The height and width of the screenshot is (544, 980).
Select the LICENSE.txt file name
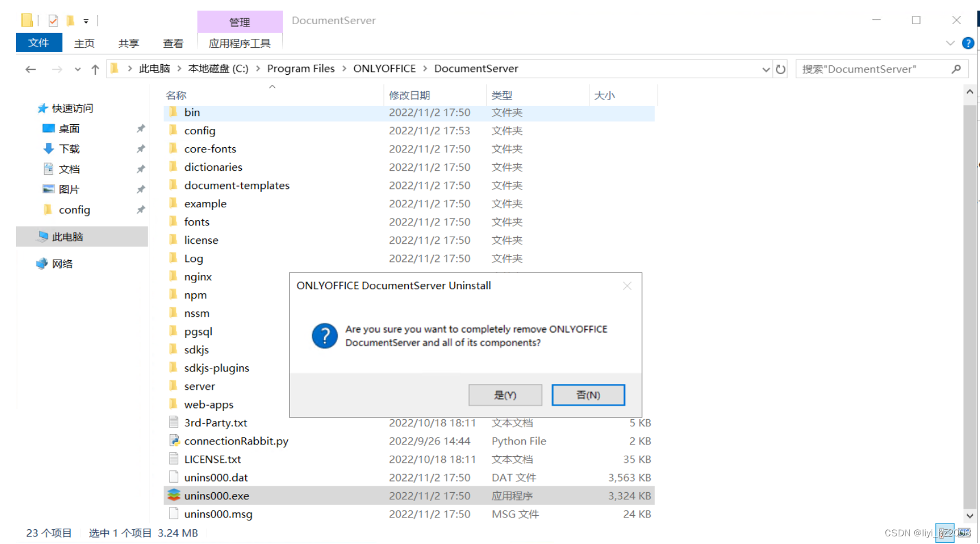point(212,459)
